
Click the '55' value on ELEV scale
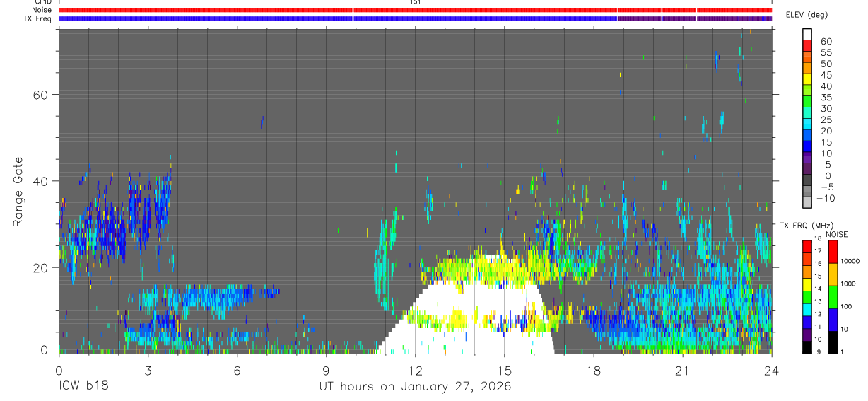point(826,53)
